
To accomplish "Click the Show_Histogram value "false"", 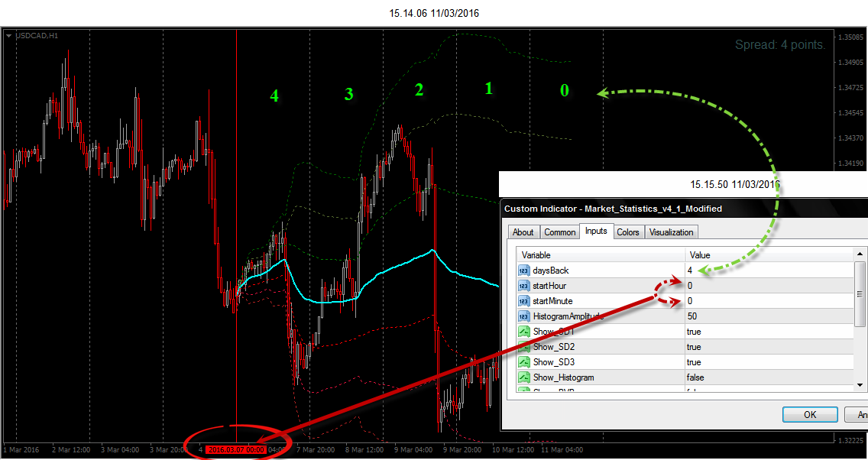I will point(695,377).
